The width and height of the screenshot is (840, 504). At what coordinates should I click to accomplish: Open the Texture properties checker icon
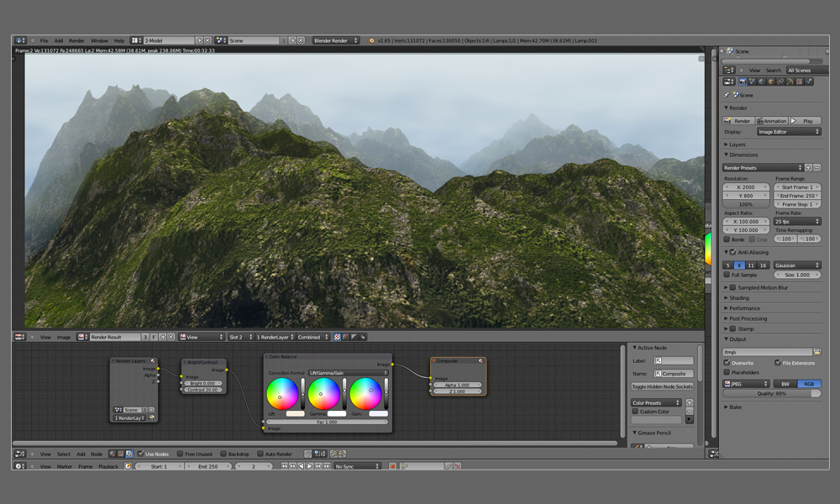tap(799, 81)
